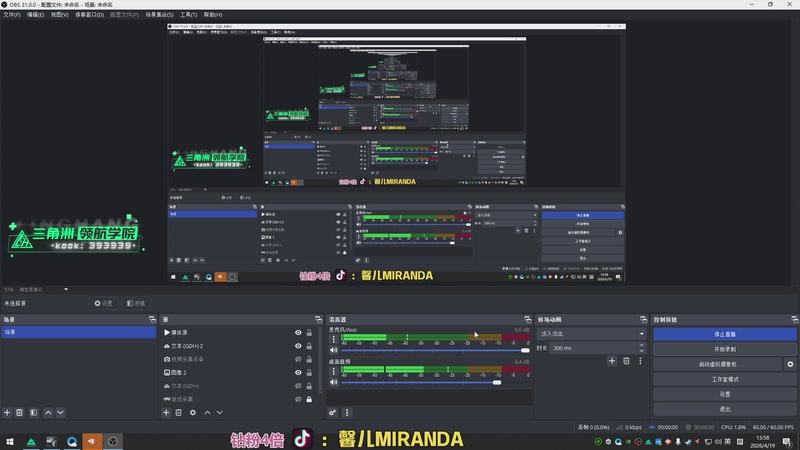Remove transition using trash icon in 转场动画 panel
800x450 pixels.
(x=627, y=361)
